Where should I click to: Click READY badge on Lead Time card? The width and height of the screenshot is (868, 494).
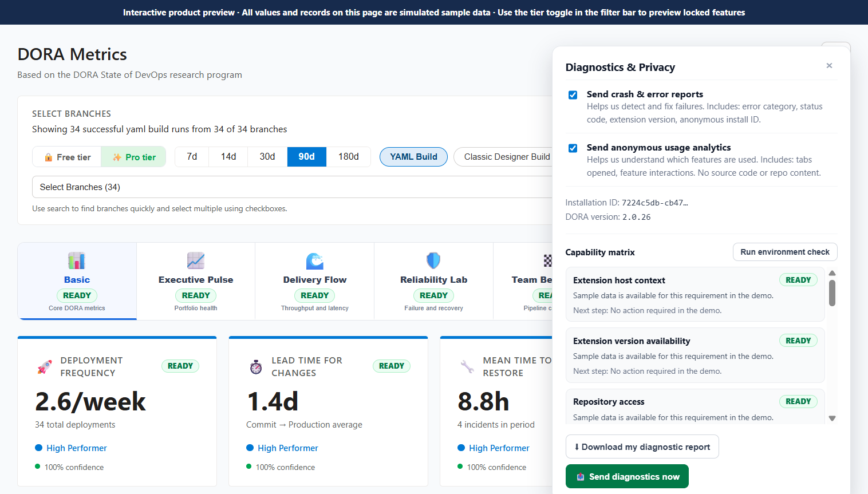392,366
